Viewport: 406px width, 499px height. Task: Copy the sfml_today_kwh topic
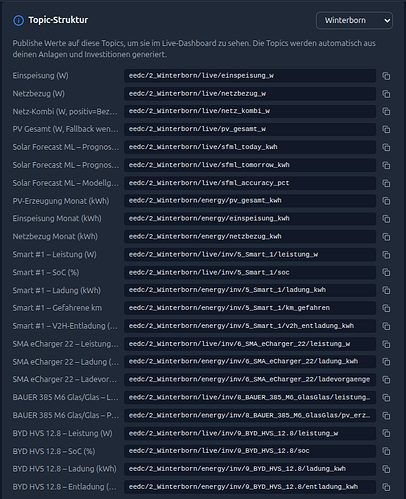point(386,147)
